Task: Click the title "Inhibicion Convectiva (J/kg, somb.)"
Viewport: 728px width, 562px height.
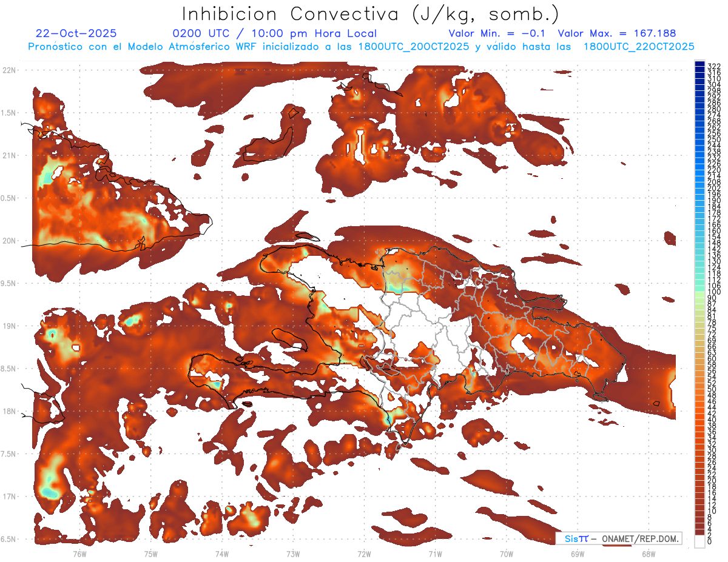Action: click(371, 14)
